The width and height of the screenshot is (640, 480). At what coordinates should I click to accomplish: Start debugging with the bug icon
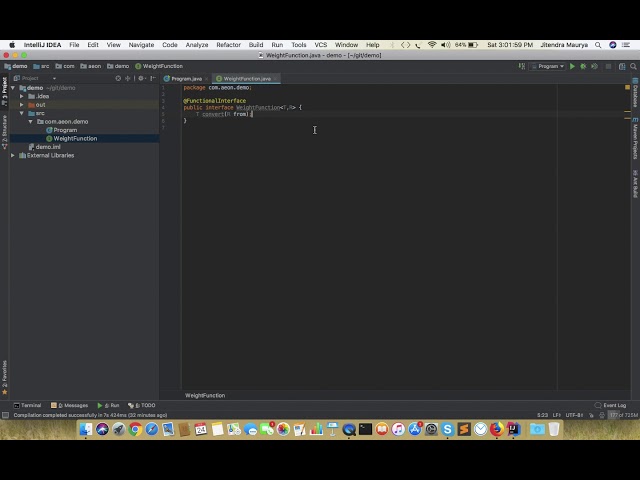tap(583, 66)
